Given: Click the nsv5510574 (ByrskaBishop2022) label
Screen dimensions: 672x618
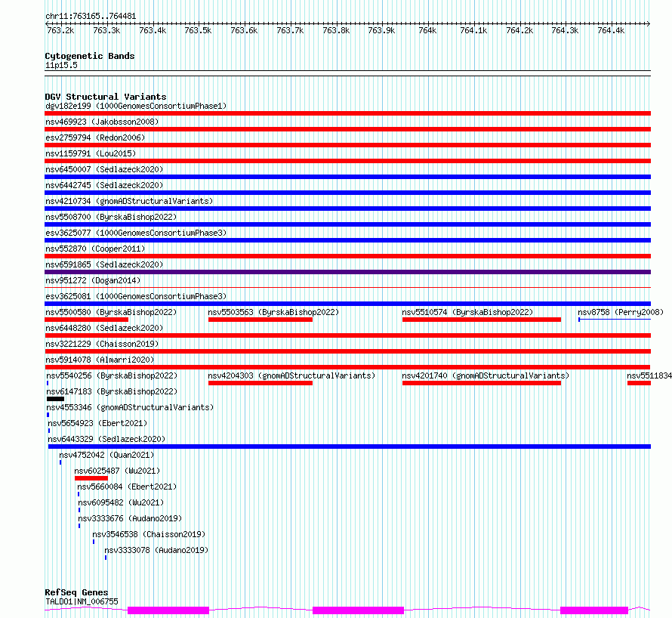Looking at the screenshot, I should pos(467,312).
